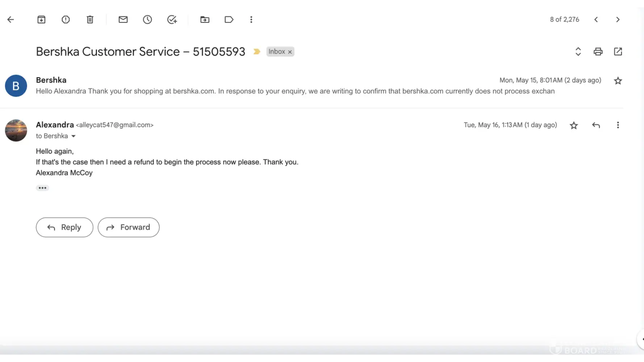This screenshot has width=644, height=362.
Task: Click the Tue, May 16 timestamp
Action: [x=510, y=125]
